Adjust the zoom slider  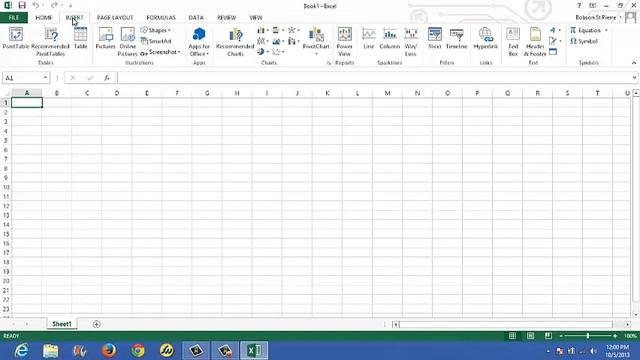pyautogui.click(x=588, y=336)
